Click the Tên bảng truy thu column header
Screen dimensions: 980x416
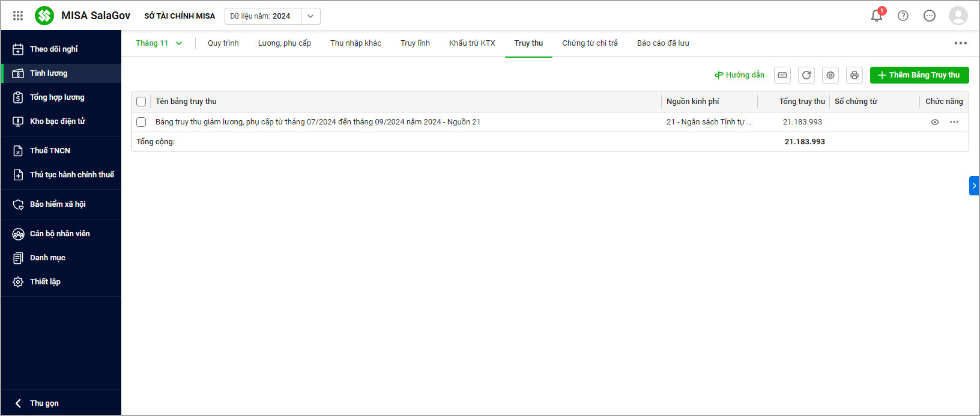(186, 102)
